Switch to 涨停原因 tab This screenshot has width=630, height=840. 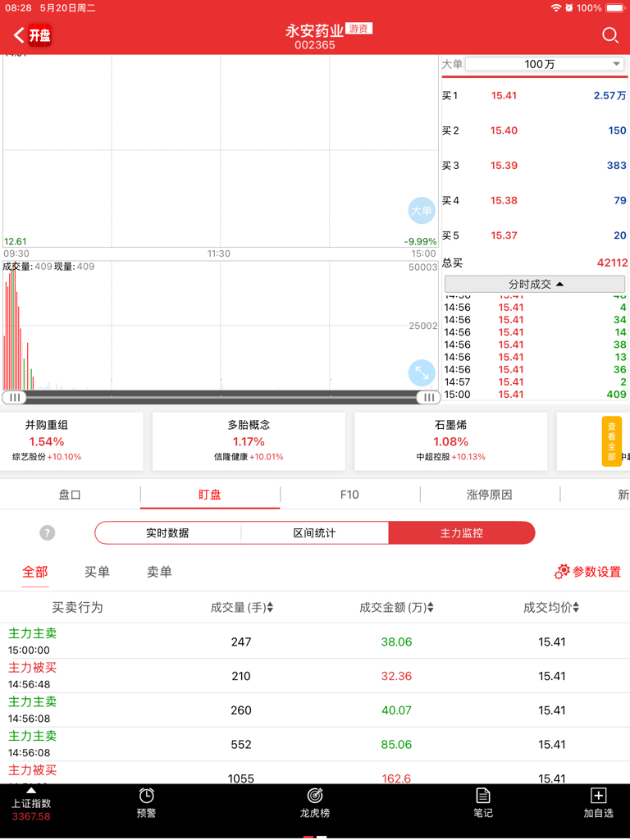pyautogui.click(x=489, y=495)
